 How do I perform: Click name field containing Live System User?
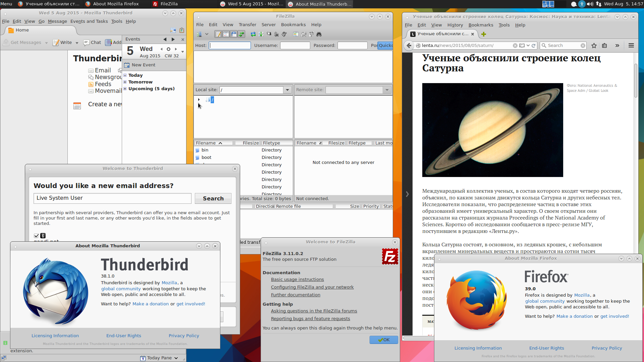pos(112,198)
